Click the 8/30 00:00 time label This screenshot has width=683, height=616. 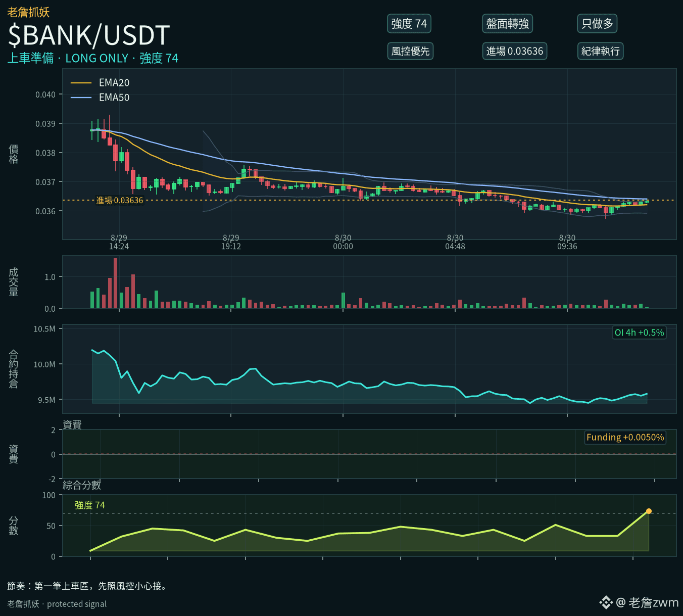tap(343, 242)
